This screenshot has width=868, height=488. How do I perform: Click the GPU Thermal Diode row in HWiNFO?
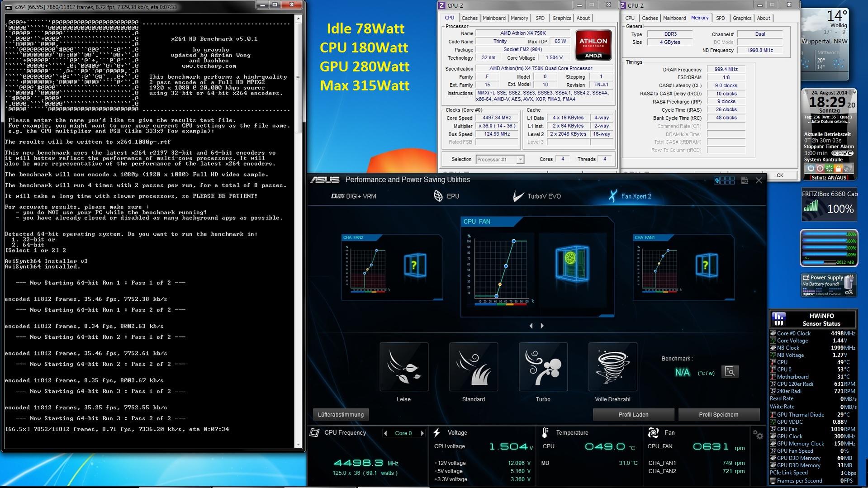(x=813, y=415)
